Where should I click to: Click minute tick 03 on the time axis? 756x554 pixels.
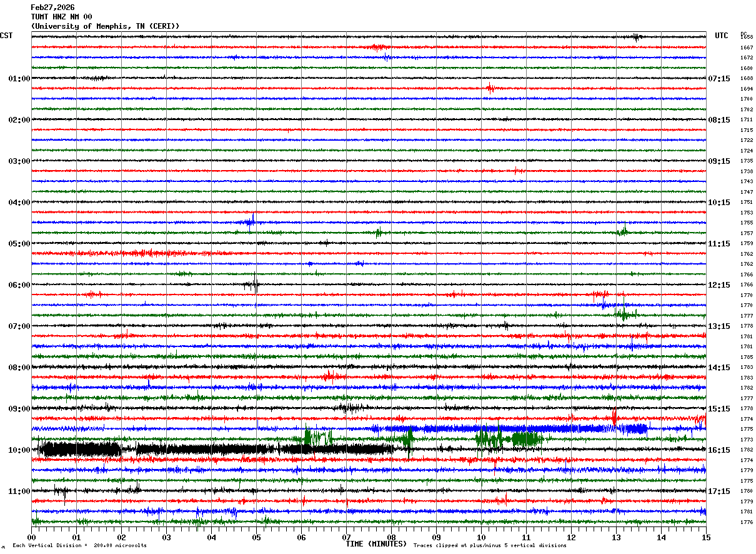tap(166, 537)
